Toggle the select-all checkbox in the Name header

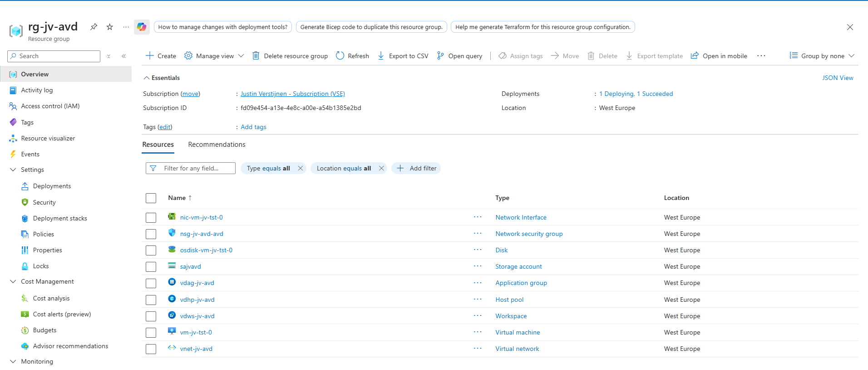click(151, 198)
